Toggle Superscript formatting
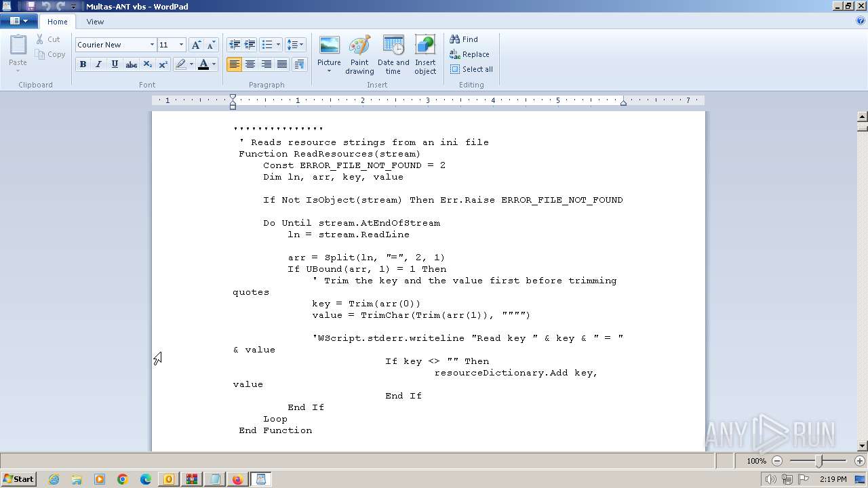868x488 pixels. pos(163,64)
